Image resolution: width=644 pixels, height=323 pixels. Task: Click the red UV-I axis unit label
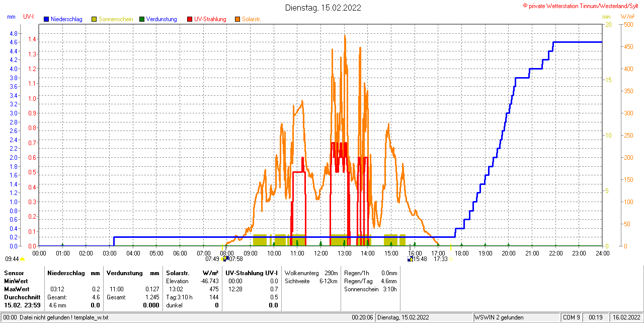[29, 17]
